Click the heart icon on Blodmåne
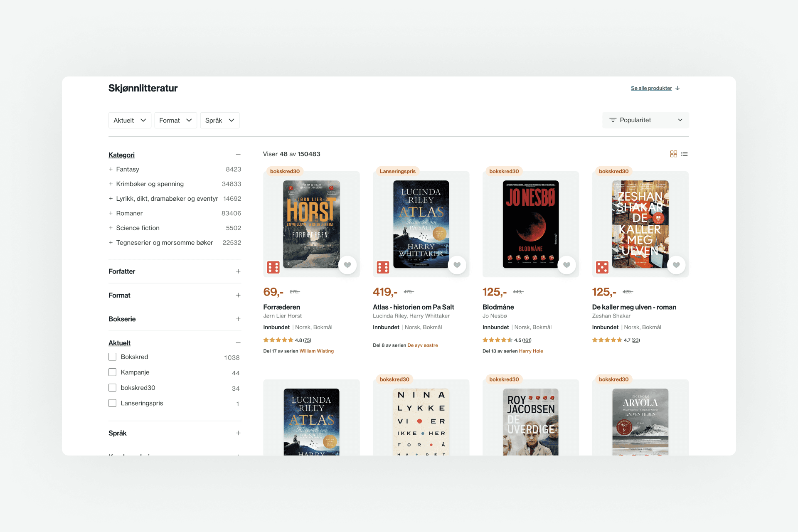The height and width of the screenshot is (532, 798). [567, 265]
